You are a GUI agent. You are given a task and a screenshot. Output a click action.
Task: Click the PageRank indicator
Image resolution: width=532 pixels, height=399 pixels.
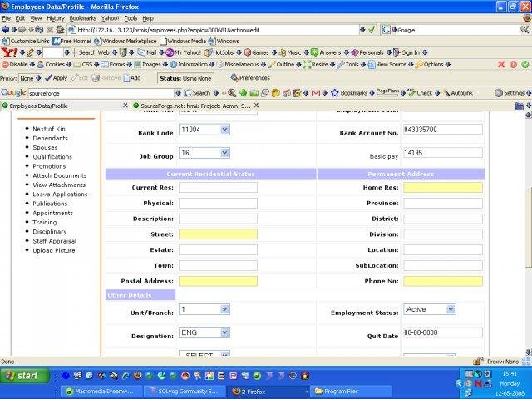tap(387, 92)
